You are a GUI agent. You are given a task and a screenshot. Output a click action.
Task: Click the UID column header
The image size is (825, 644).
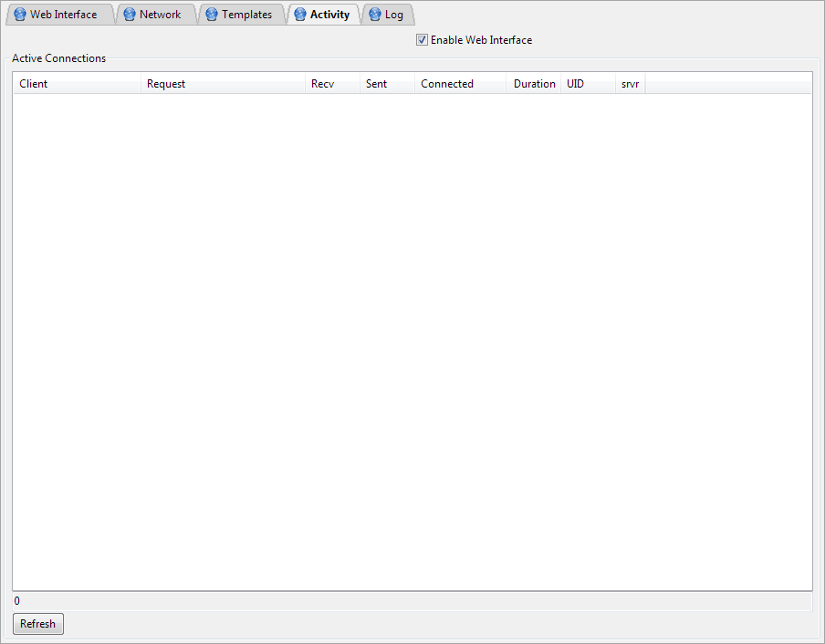(588, 84)
